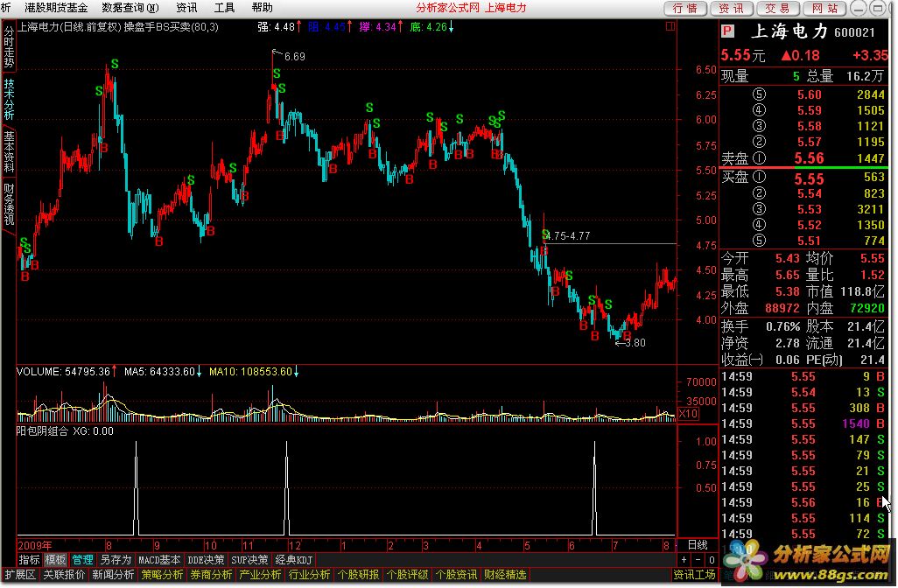Open the 个股研报 bottom tab

[x=359, y=575]
